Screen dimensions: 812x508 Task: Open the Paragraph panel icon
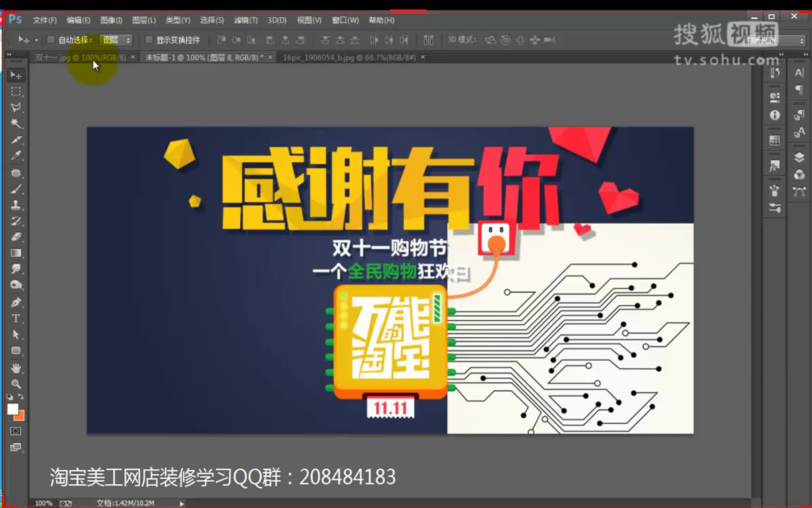pos(799,89)
